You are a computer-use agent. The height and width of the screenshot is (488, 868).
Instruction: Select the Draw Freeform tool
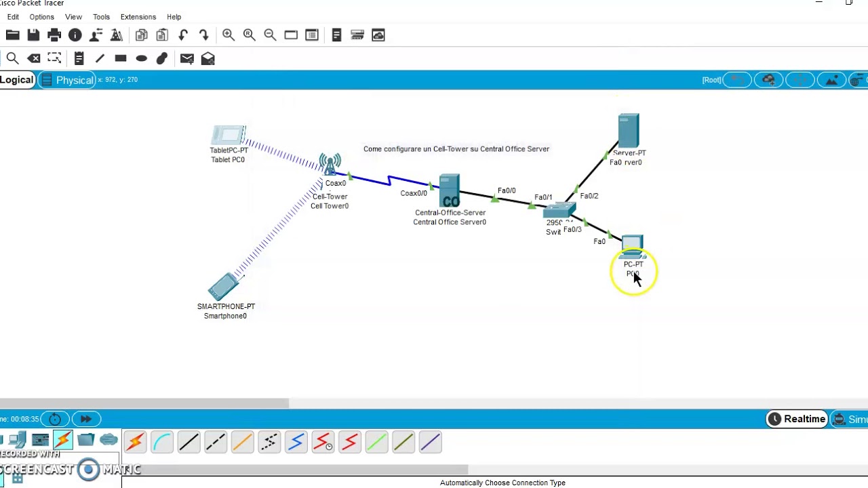tap(162, 58)
